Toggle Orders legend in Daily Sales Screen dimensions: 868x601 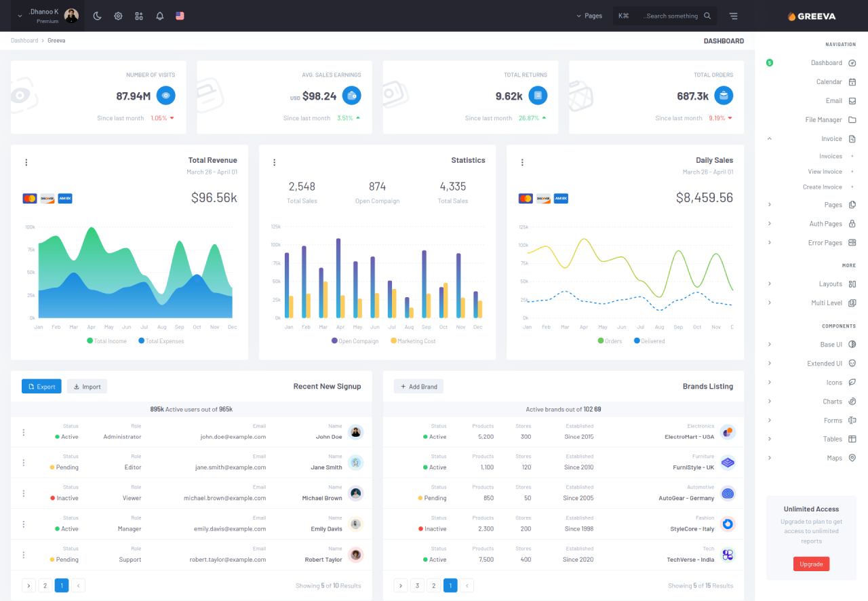click(610, 341)
